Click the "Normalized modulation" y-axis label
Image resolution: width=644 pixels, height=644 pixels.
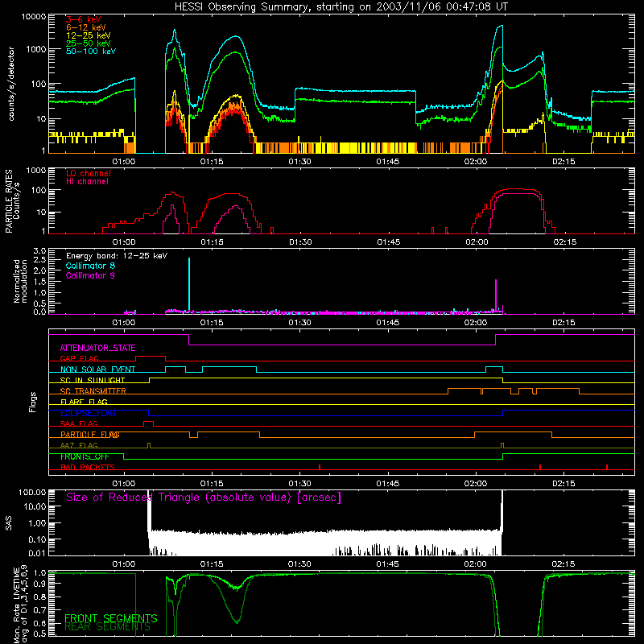pyautogui.click(x=20, y=281)
